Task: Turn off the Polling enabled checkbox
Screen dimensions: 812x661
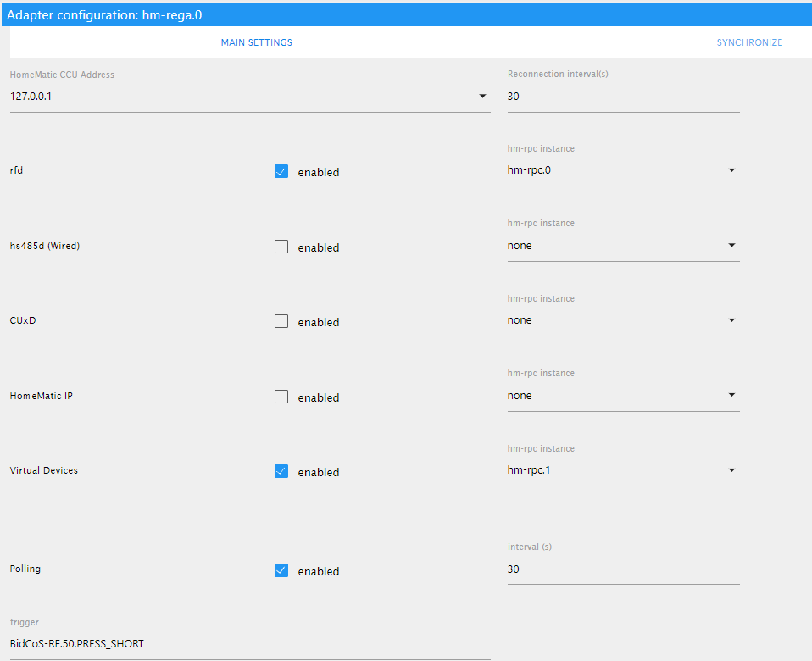Action: [x=281, y=570]
